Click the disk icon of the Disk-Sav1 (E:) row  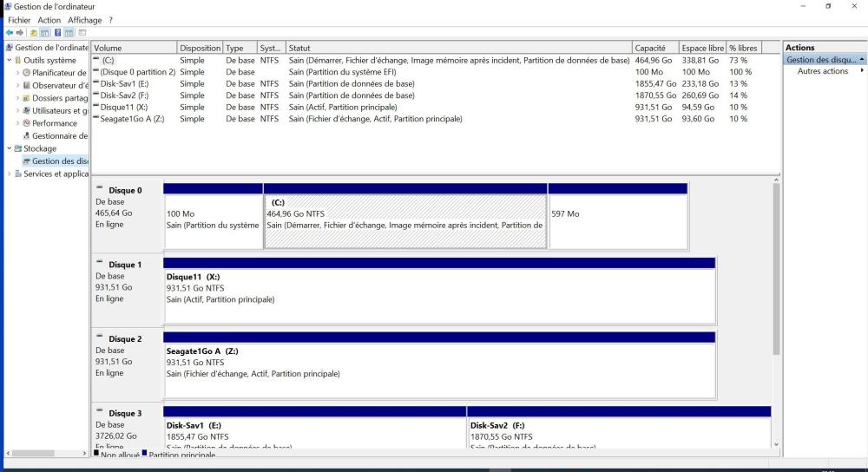96,83
